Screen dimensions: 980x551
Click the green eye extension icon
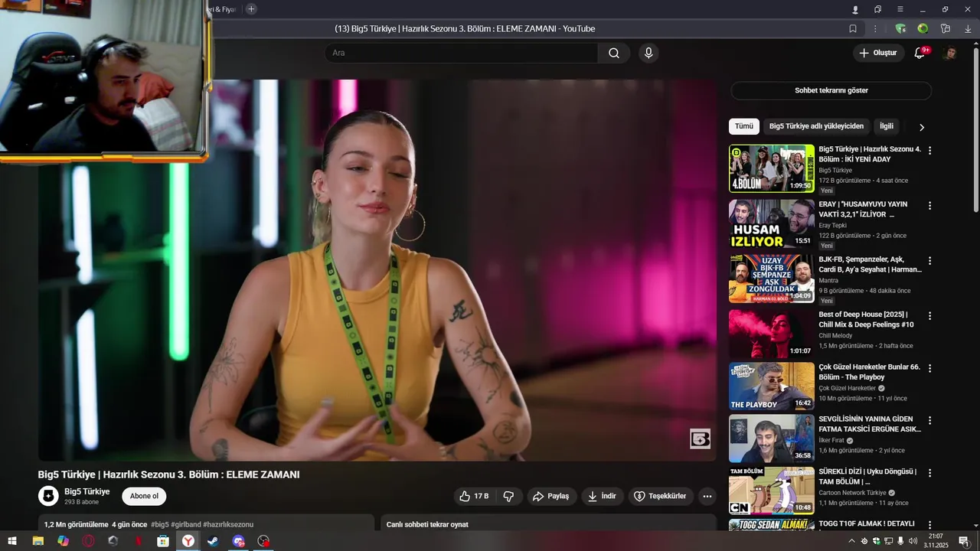[x=923, y=28]
